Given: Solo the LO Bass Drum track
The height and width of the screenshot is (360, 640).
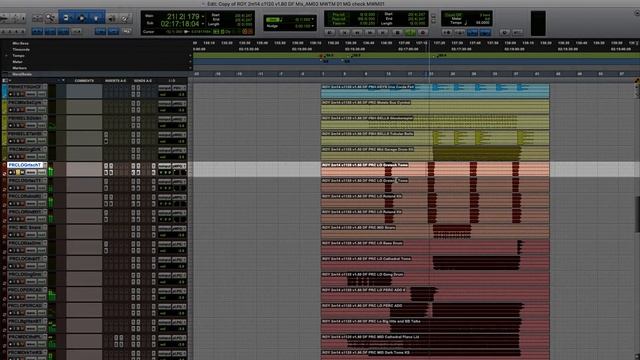Looking at the screenshot, I should click(17, 251).
